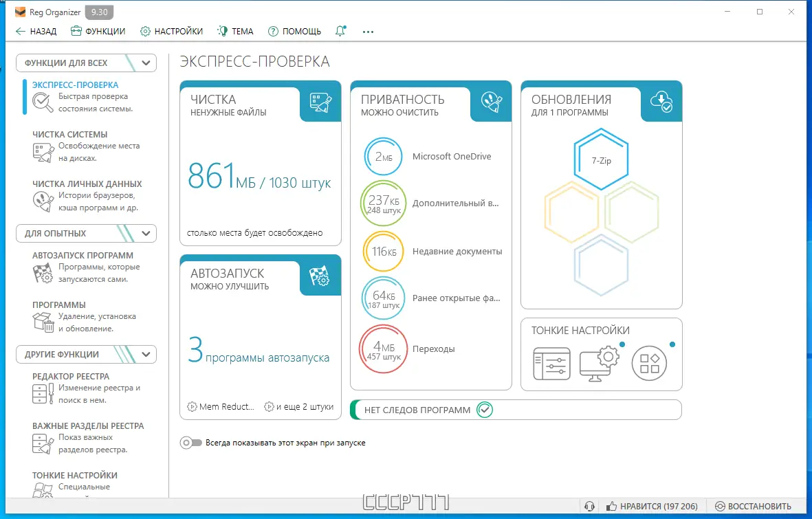The width and height of the screenshot is (812, 519).
Task: Click the Экспресс-проверка magnifier icon
Action: [x=43, y=102]
